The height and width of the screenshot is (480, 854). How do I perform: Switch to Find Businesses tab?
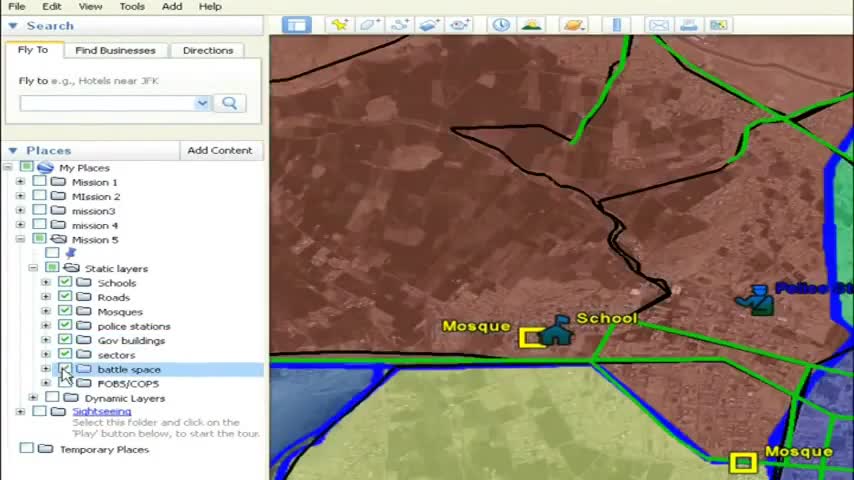pos(115,50)
